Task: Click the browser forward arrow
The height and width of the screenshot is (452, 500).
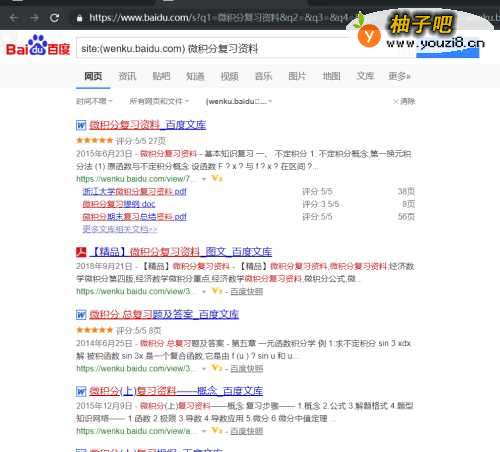Action: (x=34, y=18)
